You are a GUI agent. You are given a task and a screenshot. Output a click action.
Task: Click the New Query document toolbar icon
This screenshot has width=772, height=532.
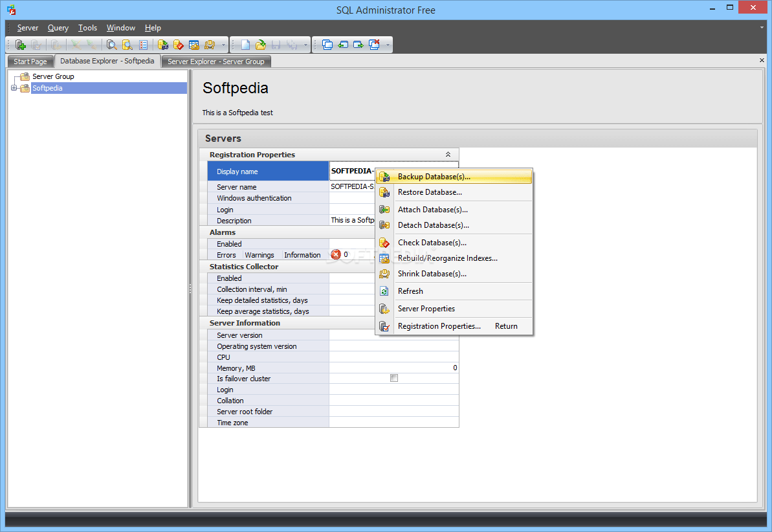click(x=245, y=45)
